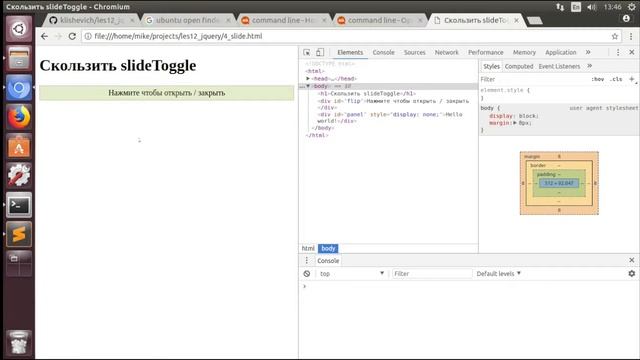Select html in the breadcrumb bar

point(308,248)
